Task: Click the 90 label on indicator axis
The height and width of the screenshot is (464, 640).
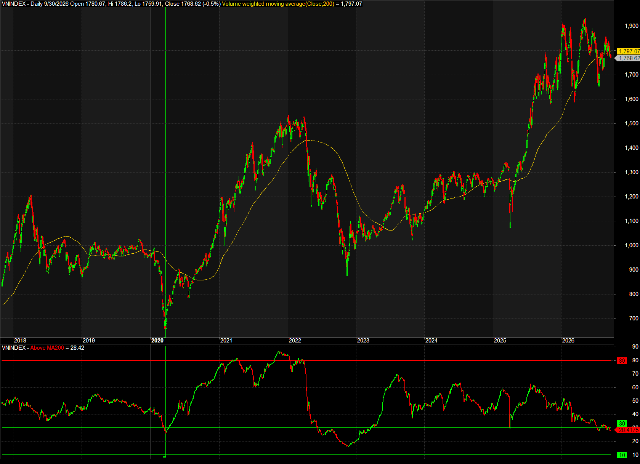Action: [x=635, y=347]
